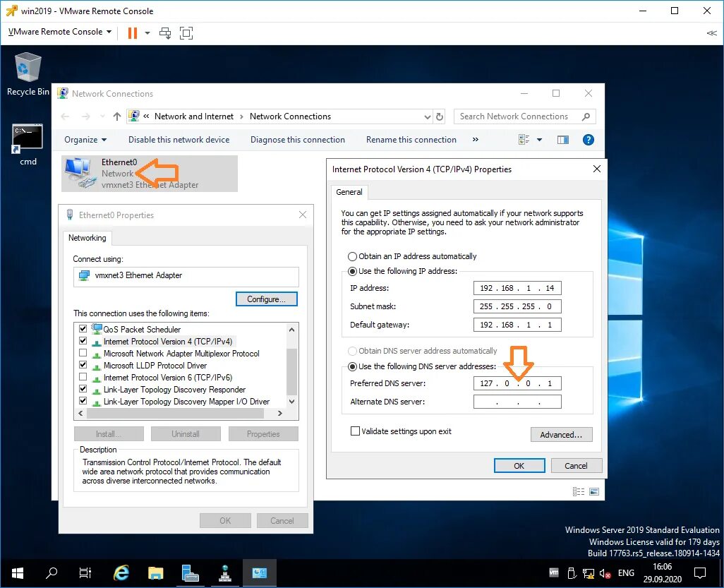
Task: Select Use the following IP address
Action: pos(352,271)
